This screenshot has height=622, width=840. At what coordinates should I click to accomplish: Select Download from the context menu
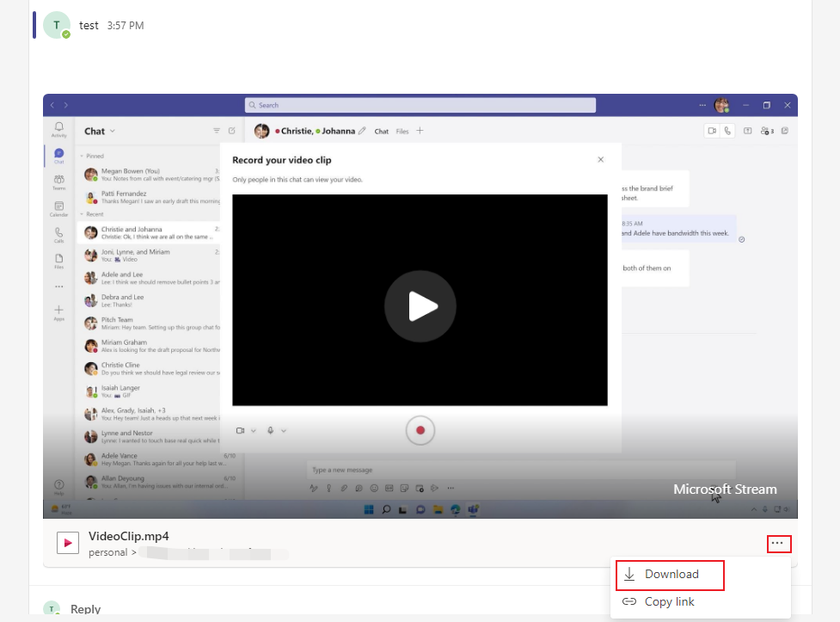point(670,574)
